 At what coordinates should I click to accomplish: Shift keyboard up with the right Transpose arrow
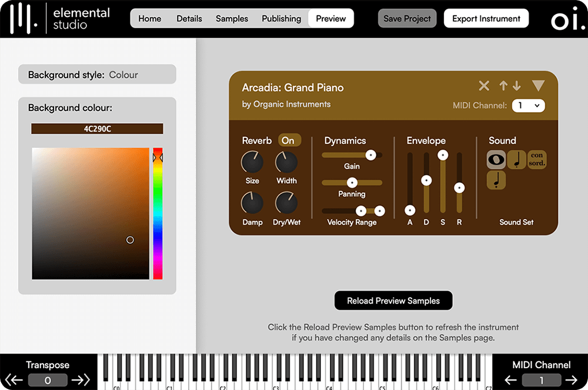pyautogui.click(x=81, y=380)
